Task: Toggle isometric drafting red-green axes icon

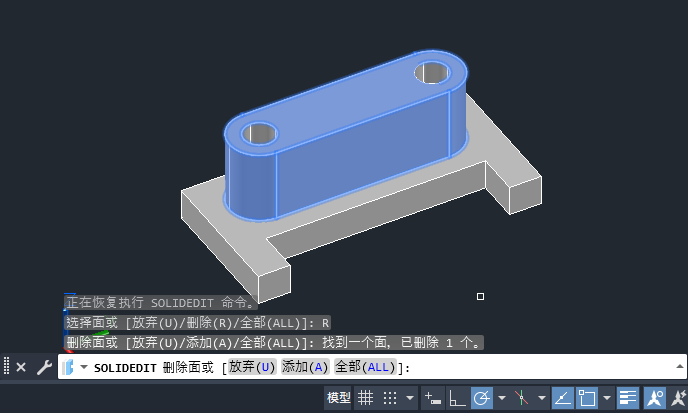Action: tap(522, 398)
